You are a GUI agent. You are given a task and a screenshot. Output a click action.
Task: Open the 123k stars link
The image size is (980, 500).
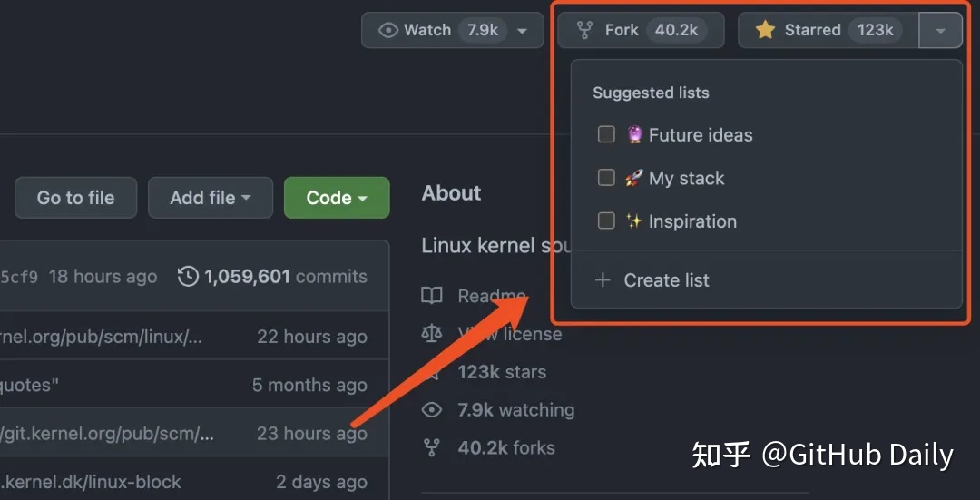[x=502, y=372]
